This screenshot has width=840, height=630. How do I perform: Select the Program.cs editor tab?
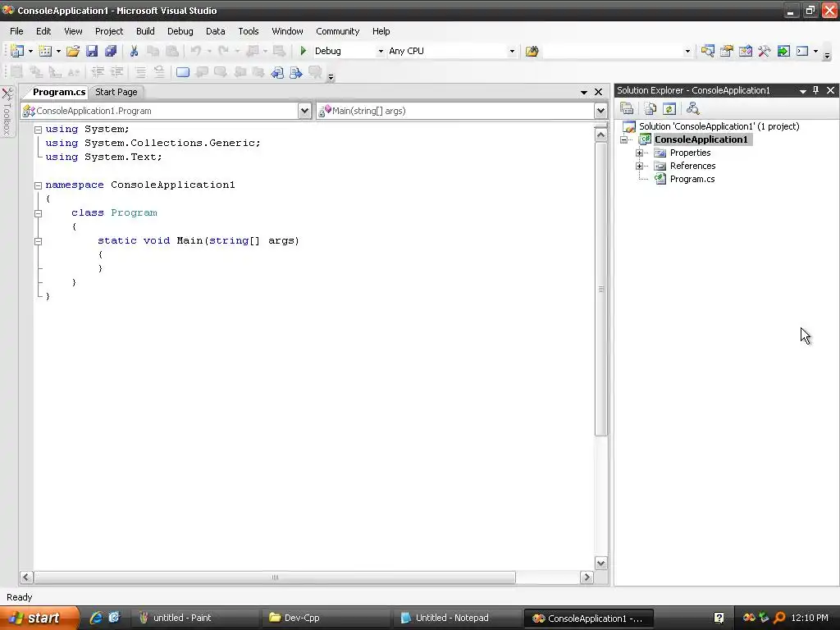click(x=59, y=92)
